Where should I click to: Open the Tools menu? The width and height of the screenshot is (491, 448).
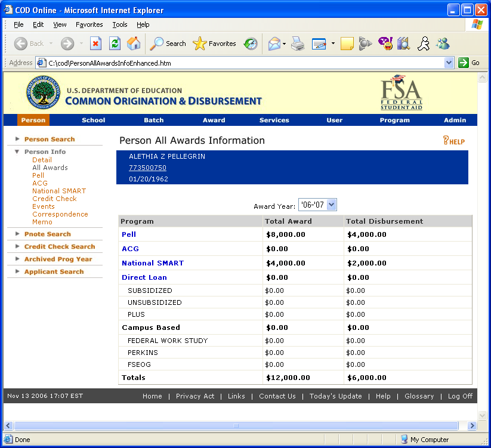(120, 24)
